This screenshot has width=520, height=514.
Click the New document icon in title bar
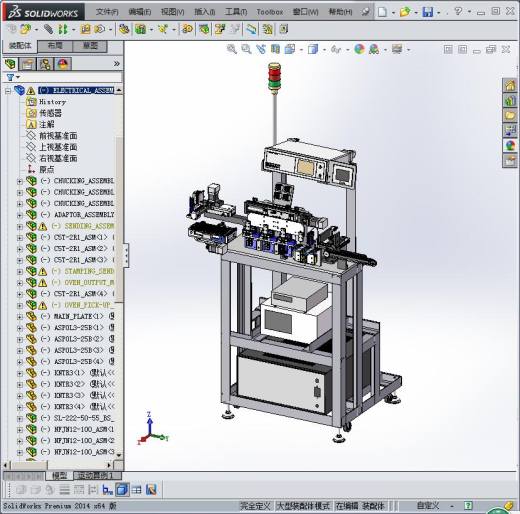[383, 12]
